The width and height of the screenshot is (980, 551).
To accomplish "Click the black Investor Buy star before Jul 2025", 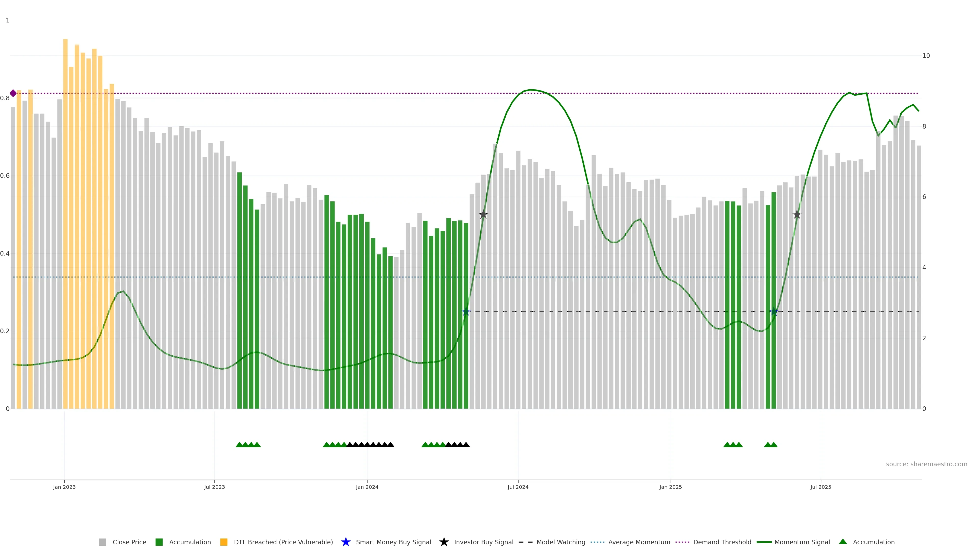I will [x=797, y=215].
